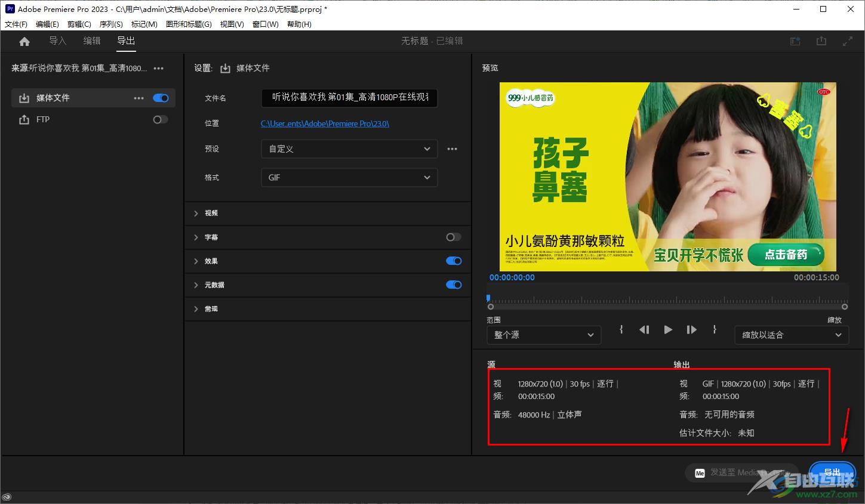Image resolution: width=865 pixels, height=504 pixels.
Task: Go to the Home screen icon
Action: pos(24,41)
